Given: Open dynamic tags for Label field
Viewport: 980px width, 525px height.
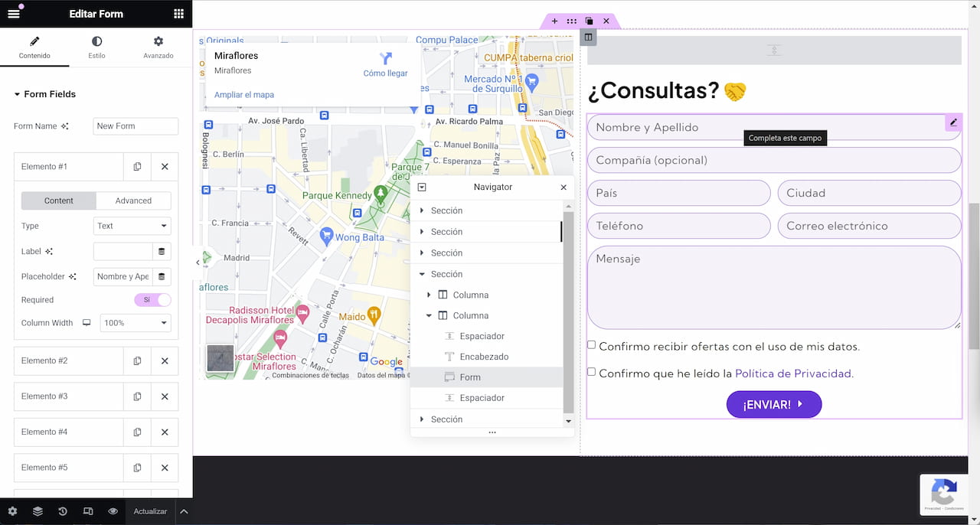Looking at the screenshot, I should [162, 252].
